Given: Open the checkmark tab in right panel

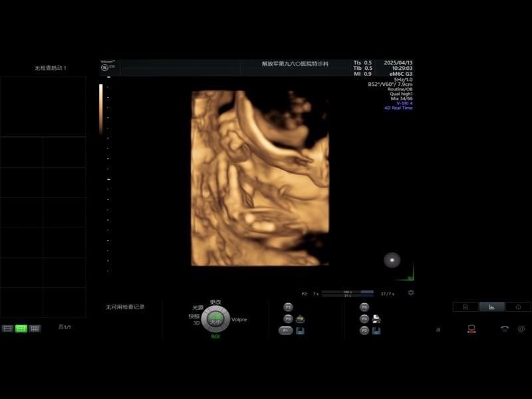Looking at the screenshot, I should [x=465, y=307].
